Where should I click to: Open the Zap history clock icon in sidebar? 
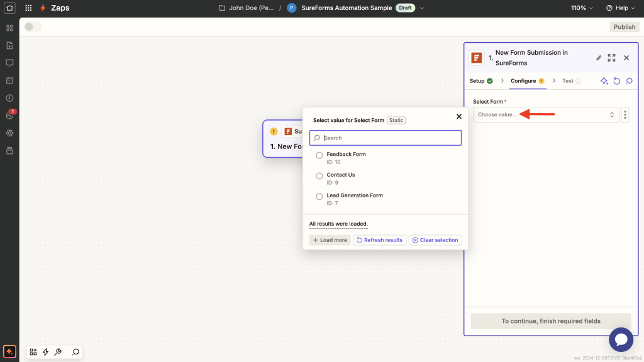9,98
